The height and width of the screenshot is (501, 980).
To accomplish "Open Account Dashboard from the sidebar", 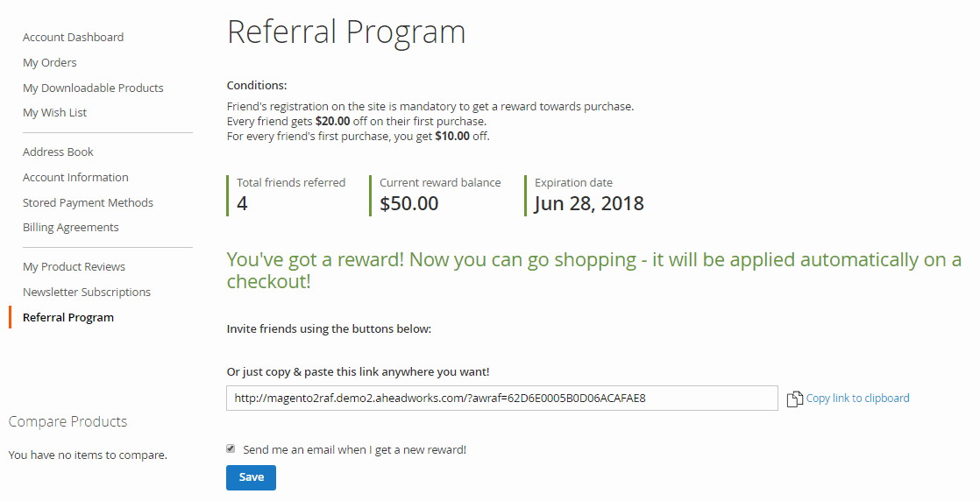I will click(73, 37).
